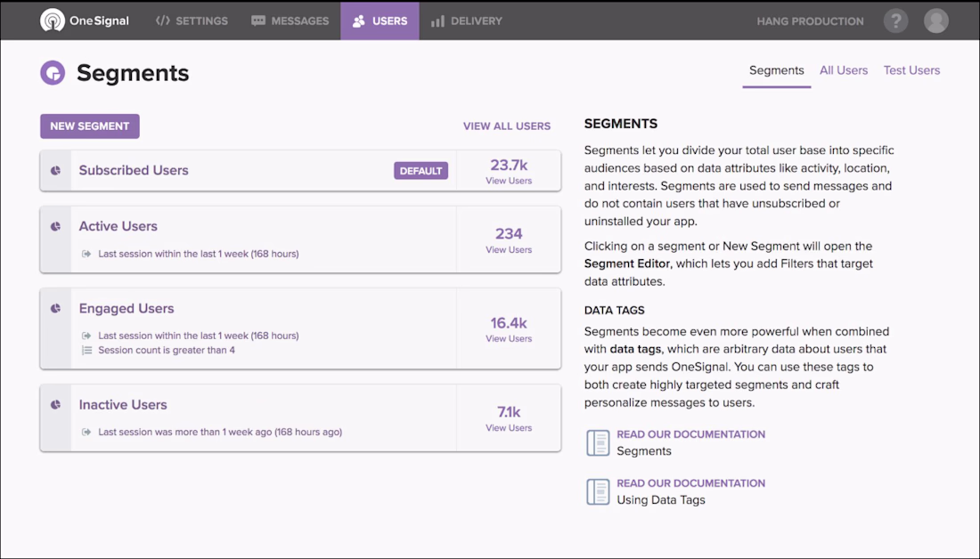Click the View All Users link

click(507, 126)
